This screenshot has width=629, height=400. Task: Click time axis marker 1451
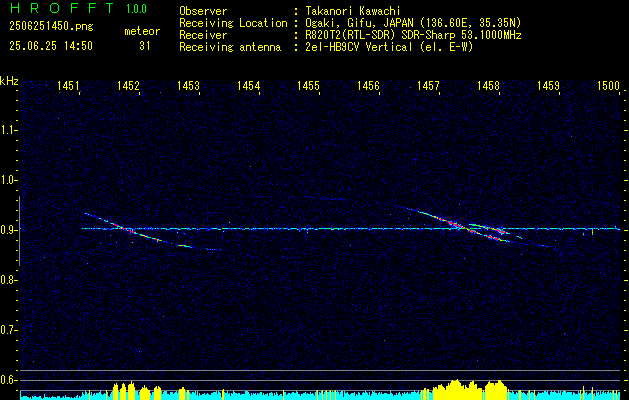tap(68, 85)
